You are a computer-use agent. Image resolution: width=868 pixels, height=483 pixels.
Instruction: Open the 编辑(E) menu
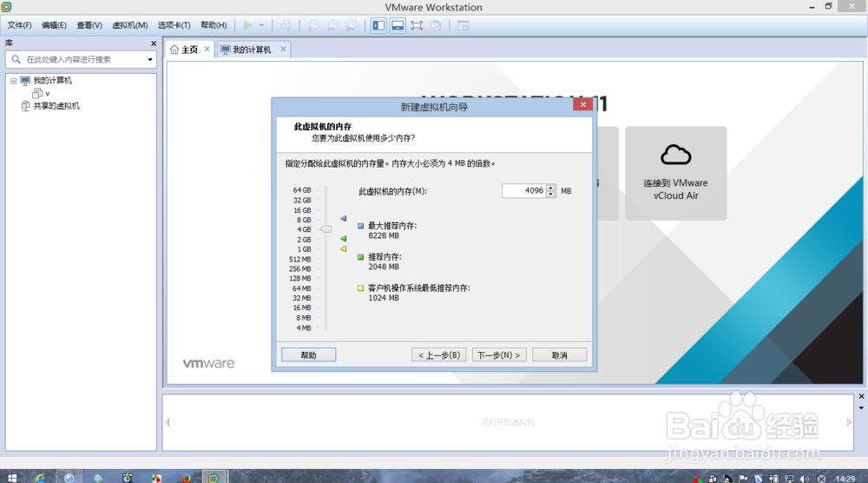coord(54,25)
